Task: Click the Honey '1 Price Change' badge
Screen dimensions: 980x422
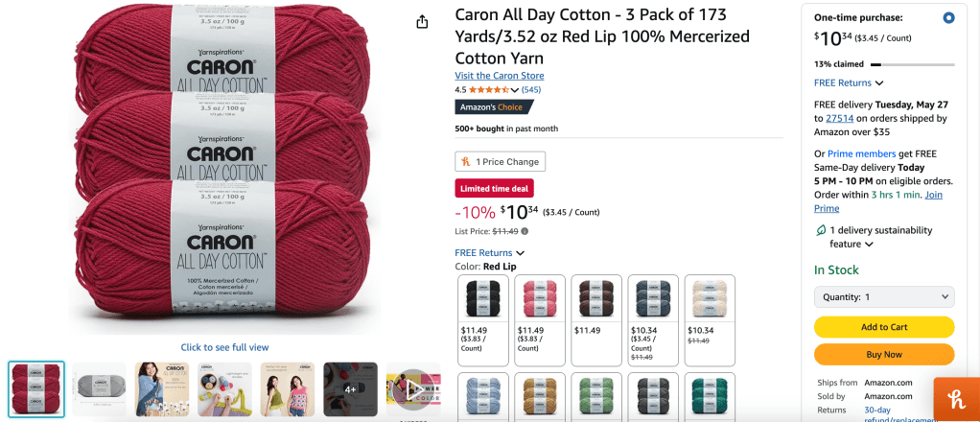Action: 500,162
